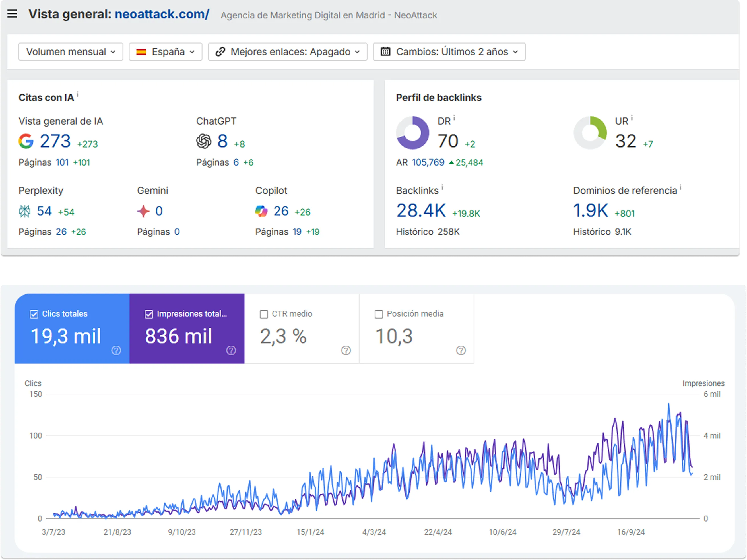Open the hamburger menu icon
The width and height of the screenshot is (747, 560).
12,14
